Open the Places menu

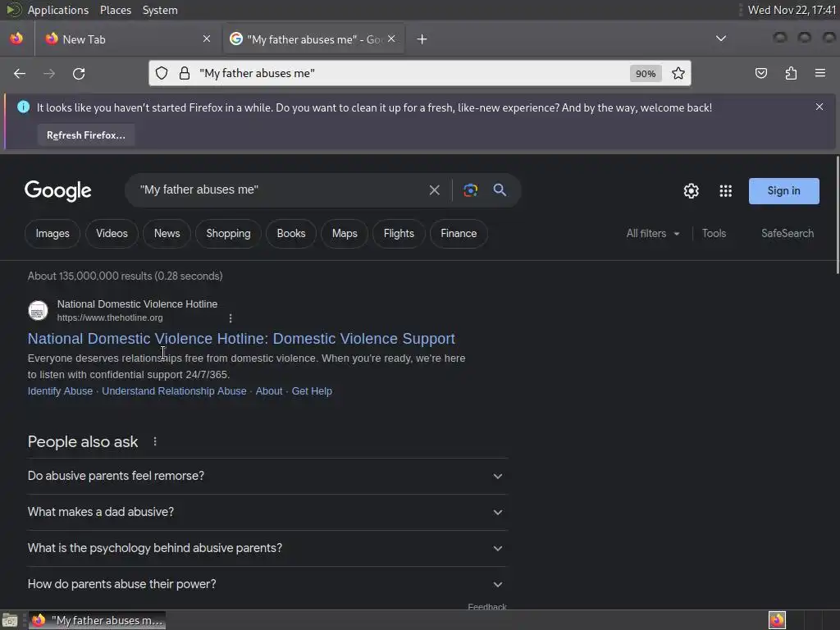[x=116, y=10]
